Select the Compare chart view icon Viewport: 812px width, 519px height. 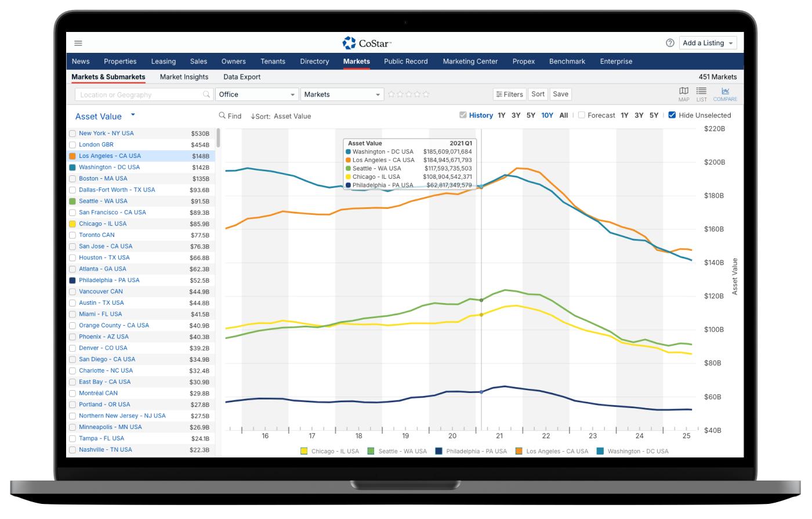click(x=725, y=94)
